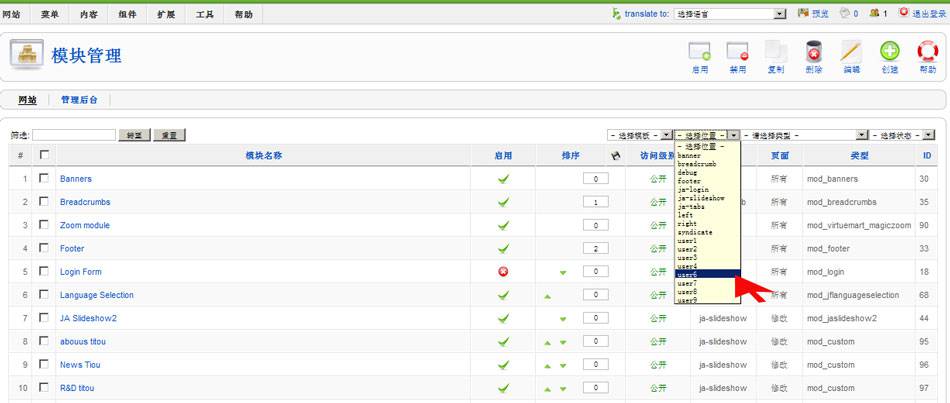The height and width of the screenshot is (403, 950).
Task: Click the move-up arrow for R&D titou
Action: click(x=548, y=389)
